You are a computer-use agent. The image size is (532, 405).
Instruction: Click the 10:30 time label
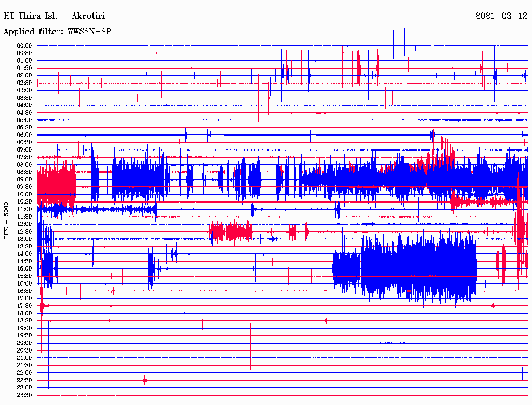pyautogui.click(x=24, y=202)
